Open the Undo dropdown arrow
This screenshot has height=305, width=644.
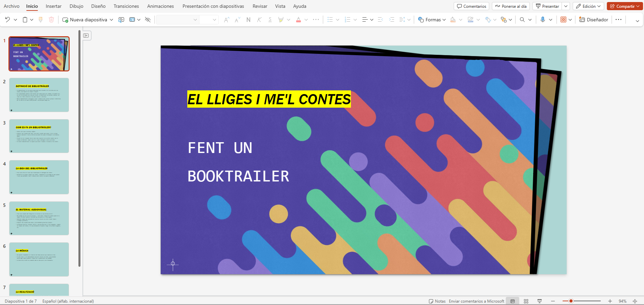click(x=15, y=20)
